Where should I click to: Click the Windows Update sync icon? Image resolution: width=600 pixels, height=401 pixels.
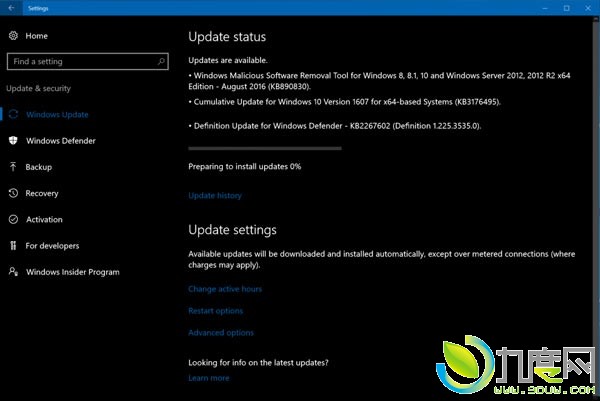point(13,114)
